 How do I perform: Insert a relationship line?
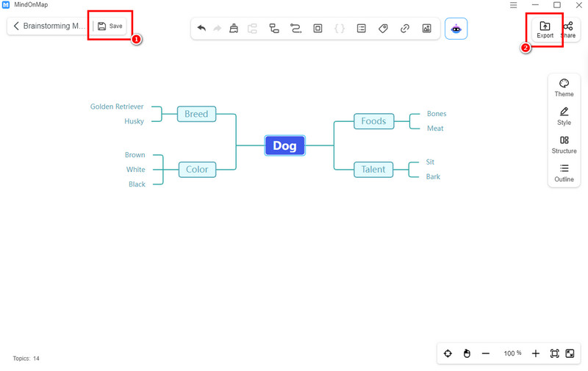(296, 29)
